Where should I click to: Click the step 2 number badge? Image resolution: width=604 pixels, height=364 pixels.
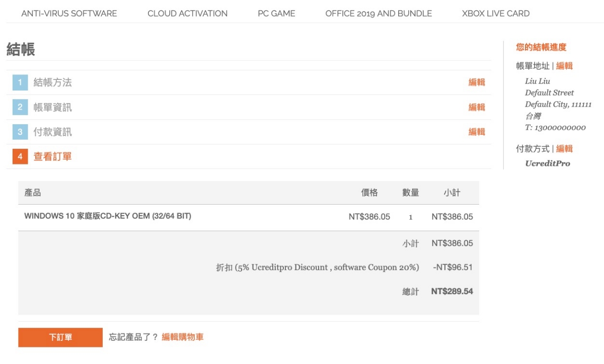tap(20, 107)
